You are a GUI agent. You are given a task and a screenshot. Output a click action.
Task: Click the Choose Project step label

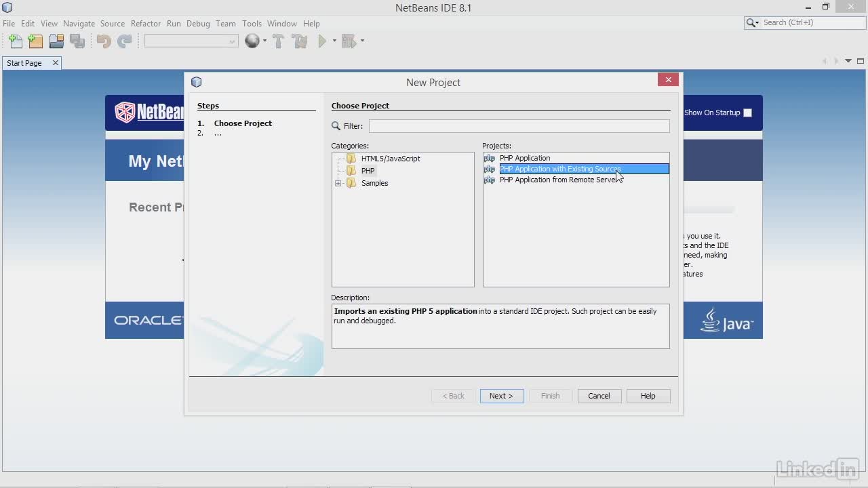[x=243, y=123]
